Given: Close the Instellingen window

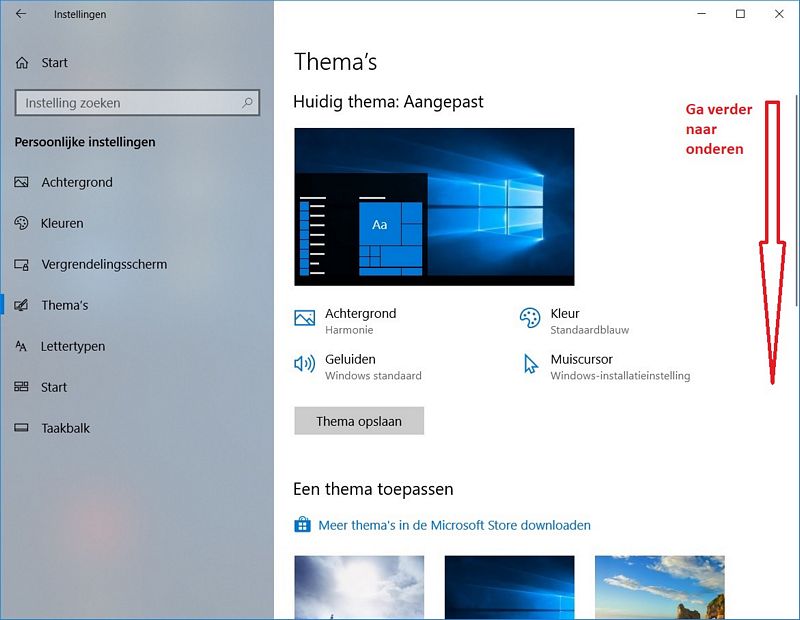Looking at the screenshot, I should pos(779,14).
